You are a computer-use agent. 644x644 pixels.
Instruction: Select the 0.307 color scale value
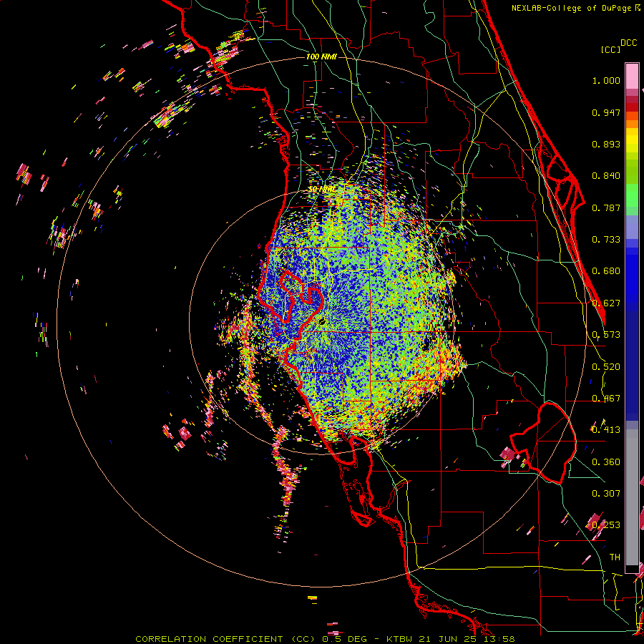[606, 494]
